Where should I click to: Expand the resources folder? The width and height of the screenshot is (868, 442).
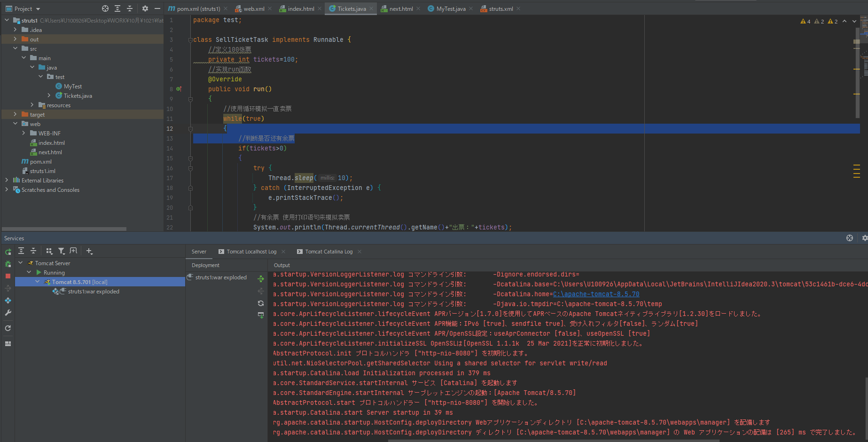point(32,105)
